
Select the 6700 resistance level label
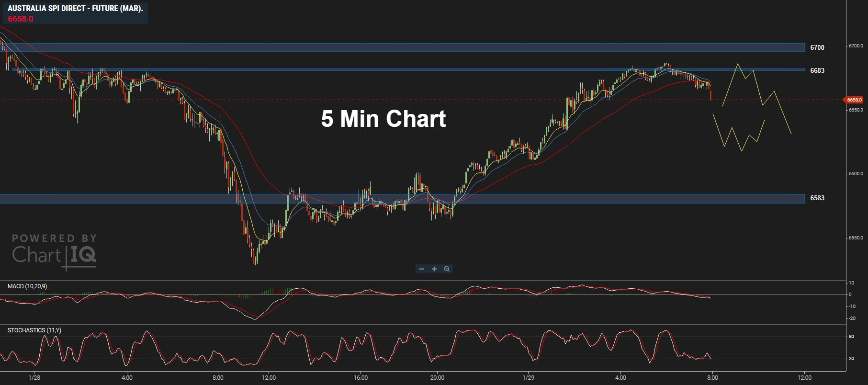click(817, 47)
